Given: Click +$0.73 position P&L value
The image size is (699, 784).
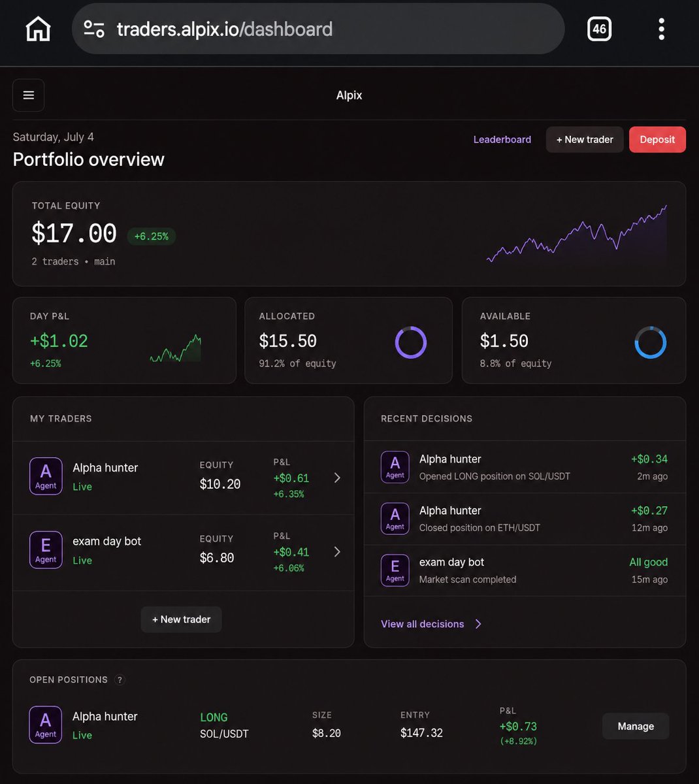Looking at the screenshot, I should coord(518,727).
